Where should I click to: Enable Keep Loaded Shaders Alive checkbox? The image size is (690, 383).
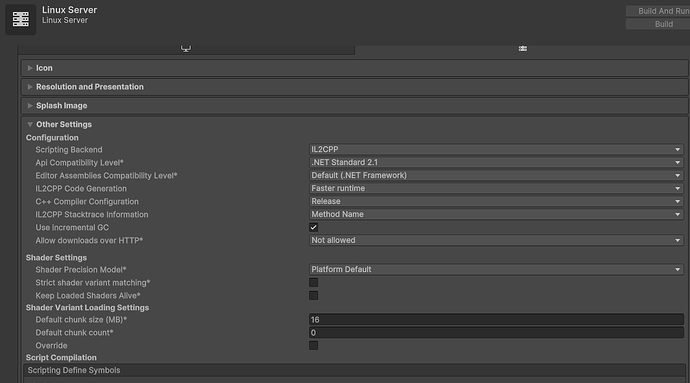313,295
